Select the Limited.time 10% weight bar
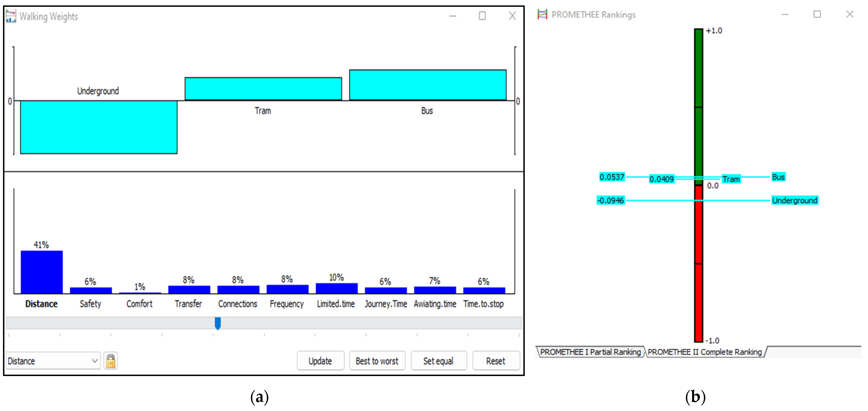Screen dimensions: 868x411 pos(336,288)
